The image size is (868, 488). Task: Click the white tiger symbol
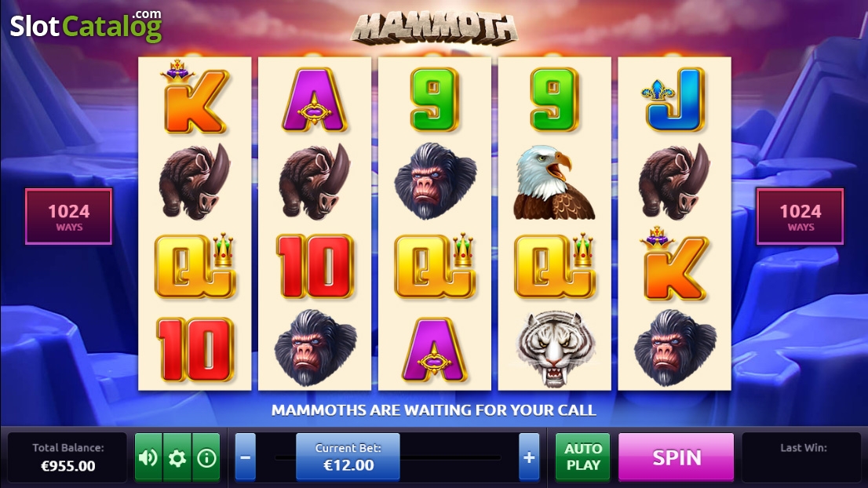coord(555,349)
